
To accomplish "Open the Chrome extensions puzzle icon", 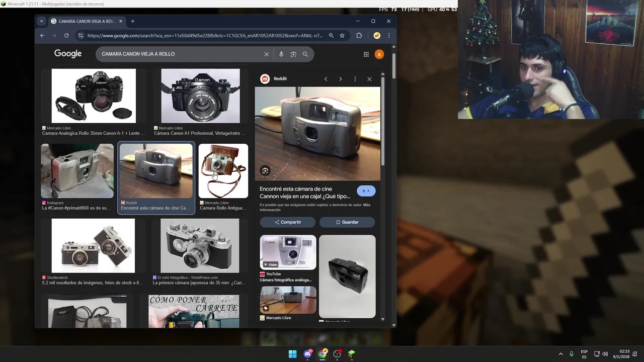I will click(359, 36).
